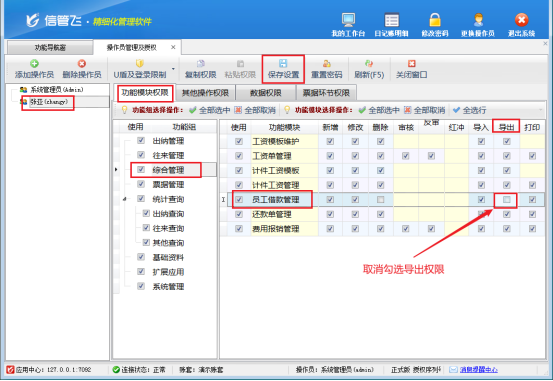This screenshot has height=381, width=553.
Task: Open the 消息提醒中心 link
Action: point(478,370)
